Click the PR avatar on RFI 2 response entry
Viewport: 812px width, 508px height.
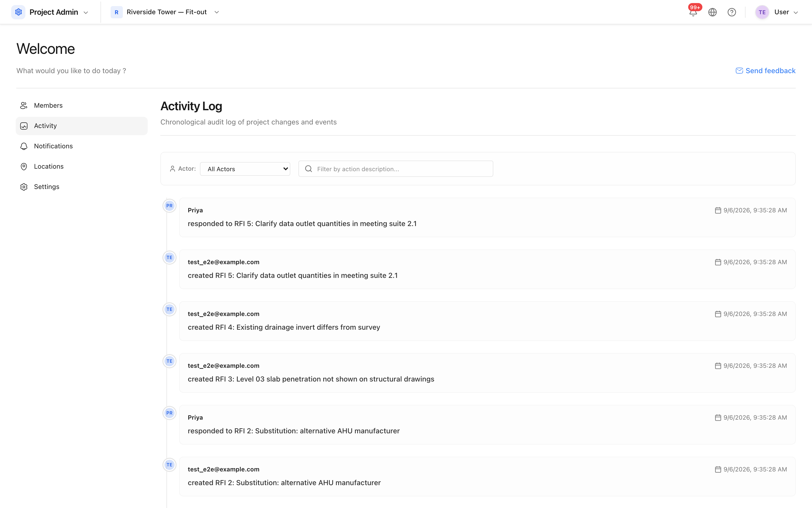(170, 413)
